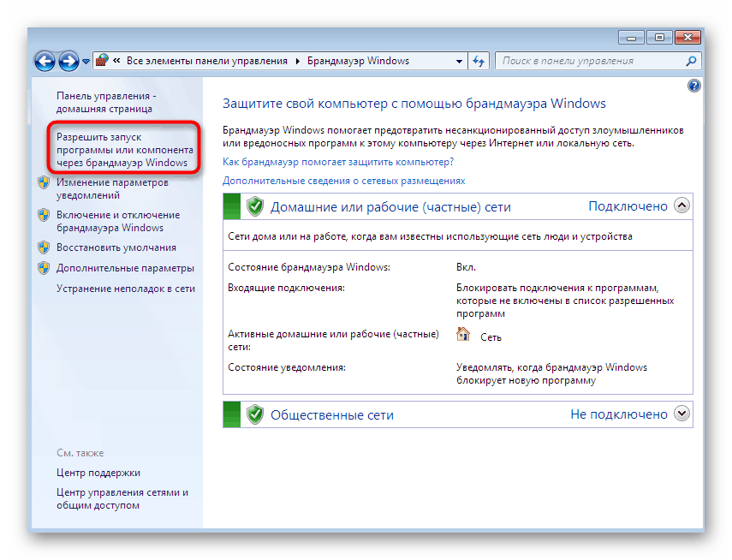
Task: Click the green checkmark shield on home networks header
Action: pyautogui.click(x=253, y=206)
